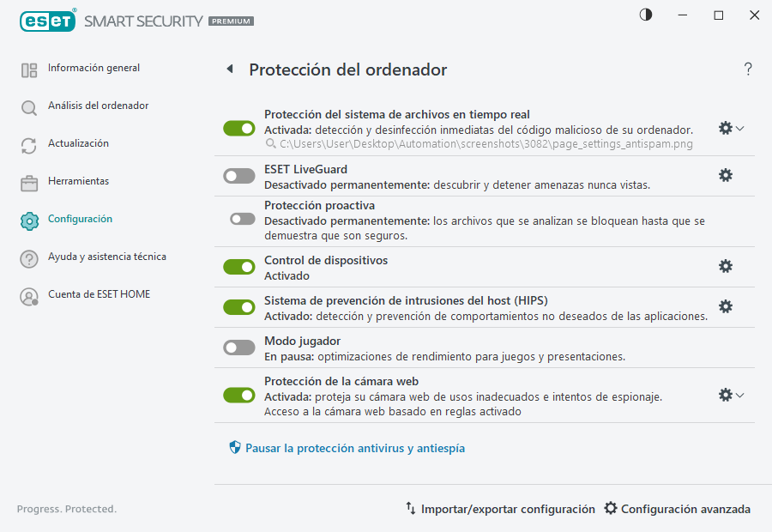Click the back arrow beside Protección del ordenador
The width and height of the screenshot is (772, 532).
point(229,69)
